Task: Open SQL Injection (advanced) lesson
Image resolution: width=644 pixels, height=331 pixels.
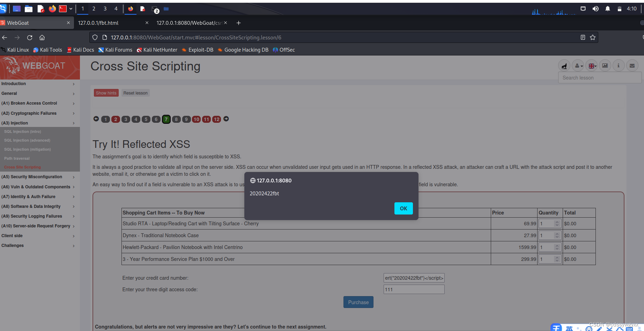Action: tap(27, 140)
